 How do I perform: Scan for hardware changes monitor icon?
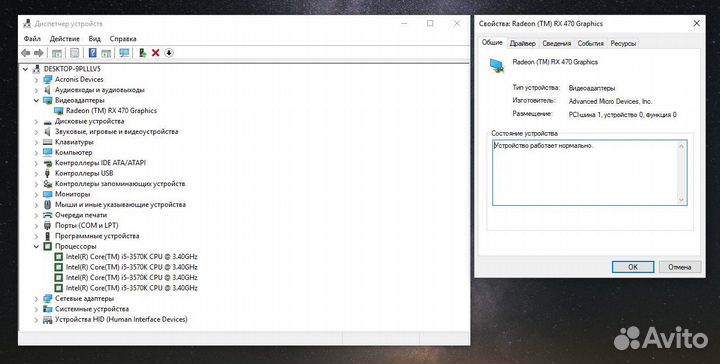(x=124, y=53)
